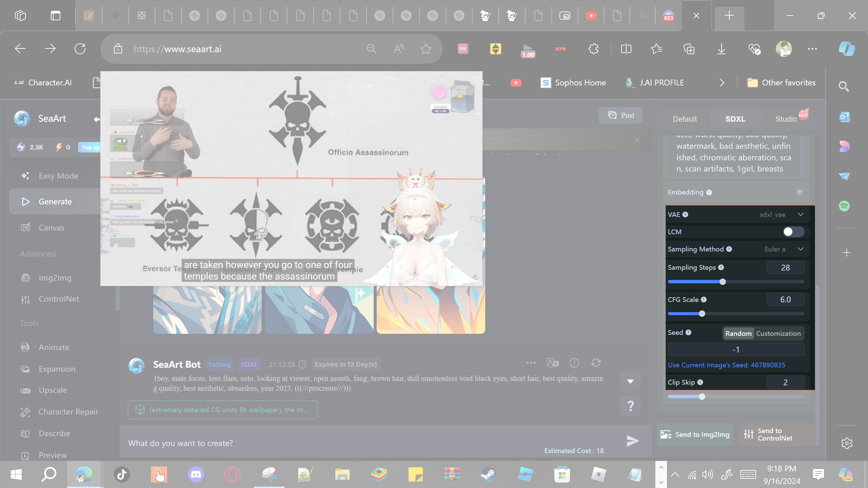
Task: Adjust the CFG Scale slider
Action: click(702, 314)
